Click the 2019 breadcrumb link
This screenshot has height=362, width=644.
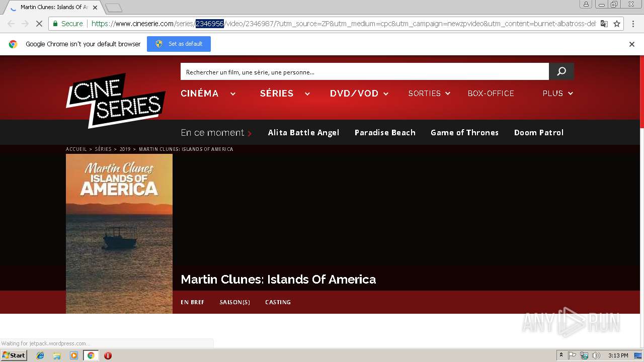point(125,149)
